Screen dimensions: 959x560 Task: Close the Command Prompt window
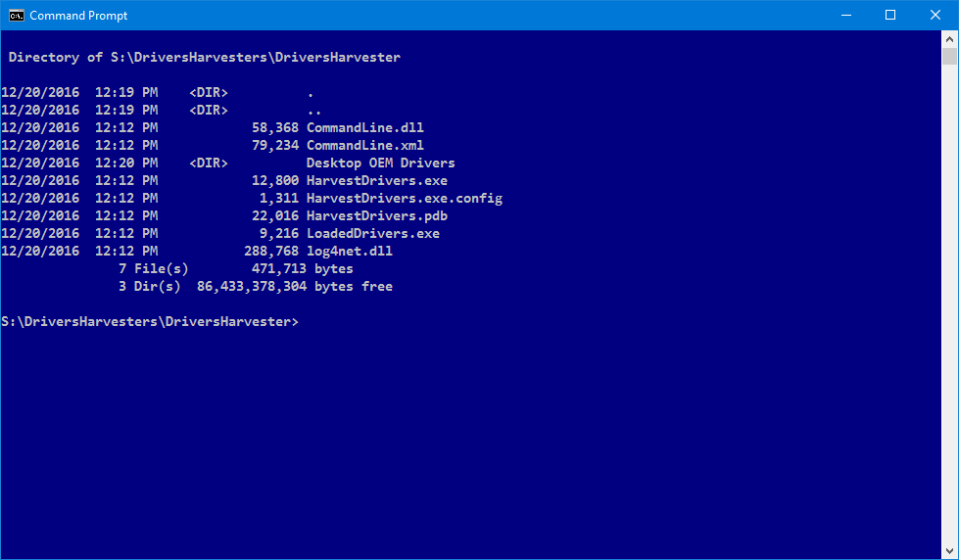pyautogui.click(x=935, y=15)
